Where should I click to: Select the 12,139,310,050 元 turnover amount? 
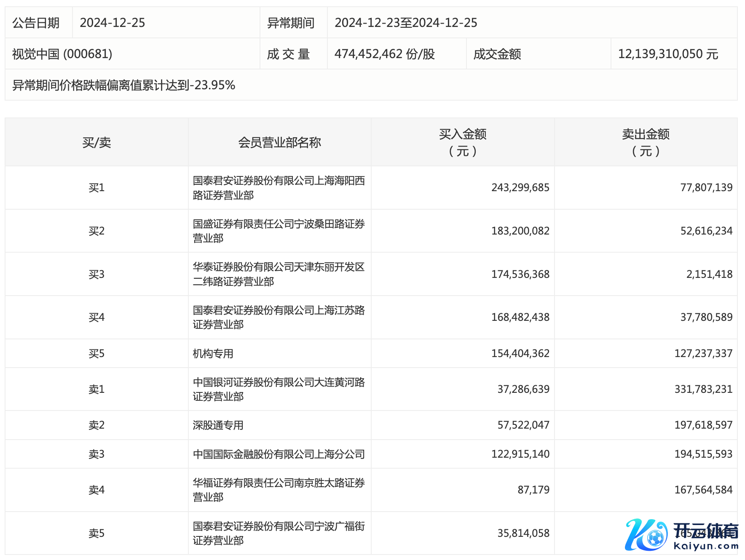click(x=668, y=54)
